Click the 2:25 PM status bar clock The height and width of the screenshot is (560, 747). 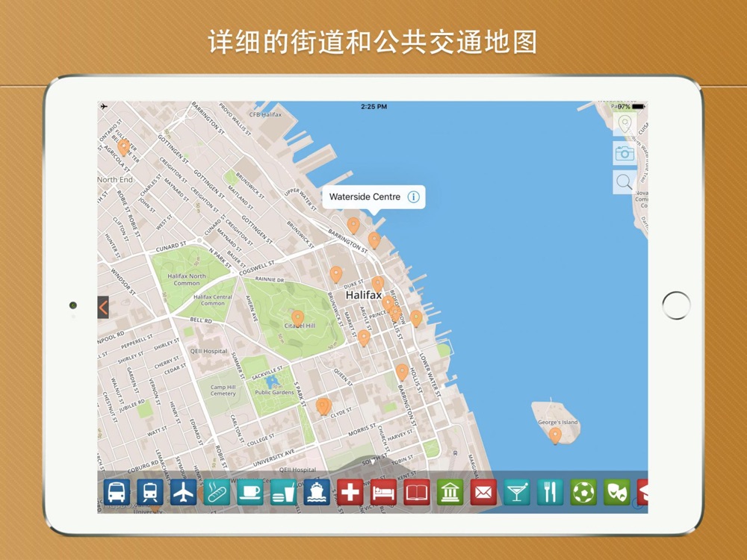click(x=374, y=107)
